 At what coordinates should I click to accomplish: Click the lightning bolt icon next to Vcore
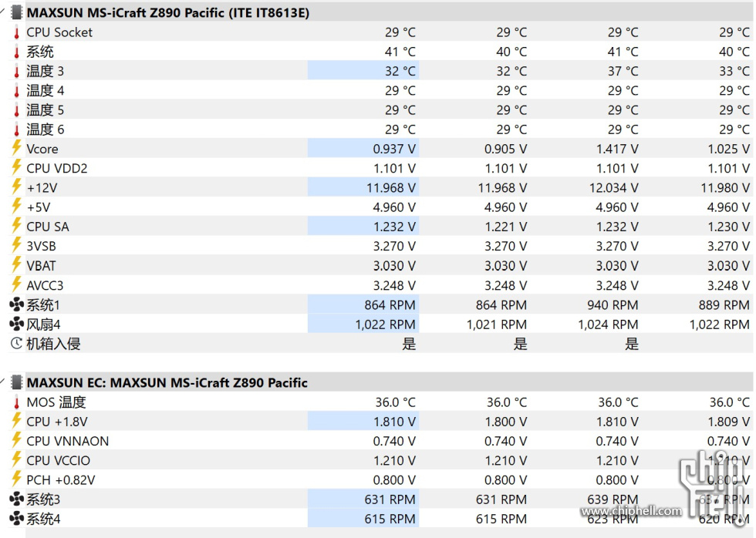pos(16,149)
